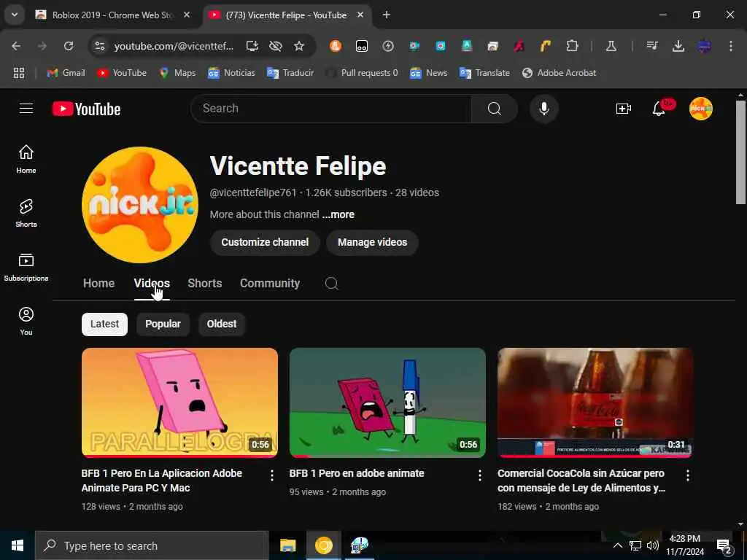Click the install app icon in address bar
The height and width of the screenshot is (560, 747).
pos(252,46)
